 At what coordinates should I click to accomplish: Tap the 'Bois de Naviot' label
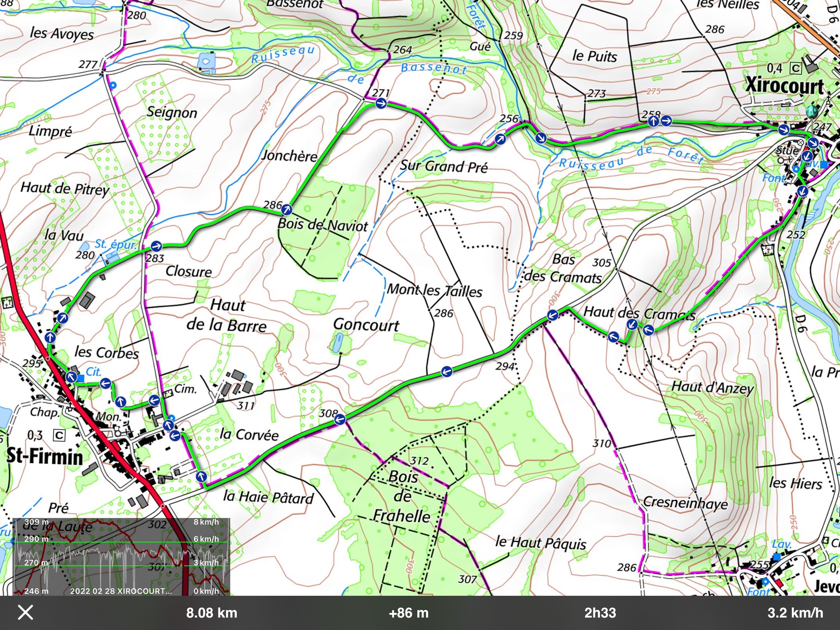click(x=322, y=225)
